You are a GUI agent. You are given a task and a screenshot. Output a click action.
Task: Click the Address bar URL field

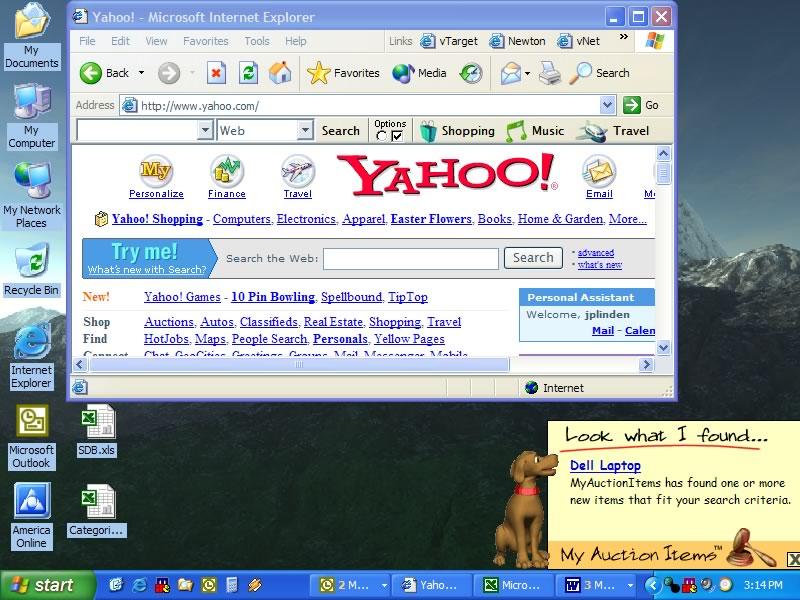(x=360, y=106)
